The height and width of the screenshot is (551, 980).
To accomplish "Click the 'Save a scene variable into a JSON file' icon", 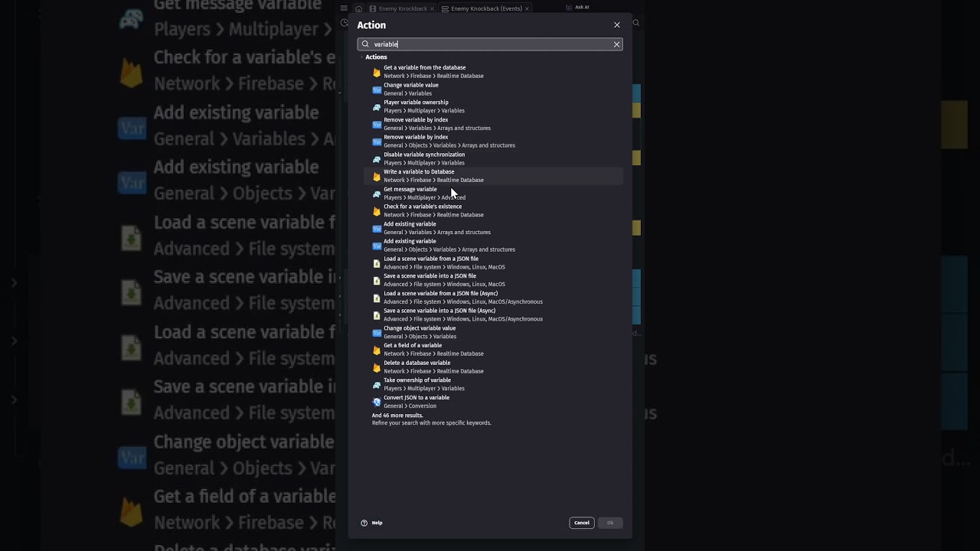I will (377, 281).
